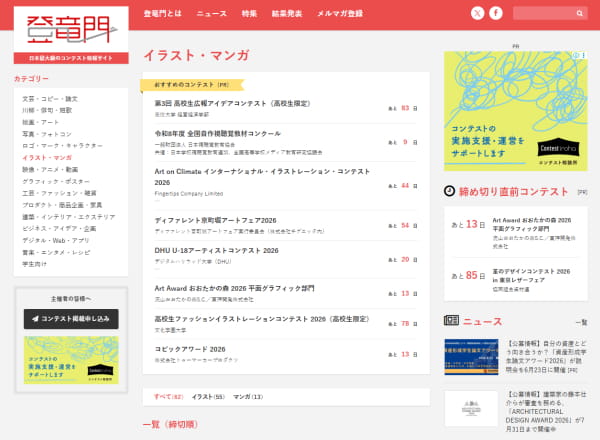The width and height of the screenshot is (600, 440).
Task: Click the paper-plane icon on application button
Action: (36, 319)
